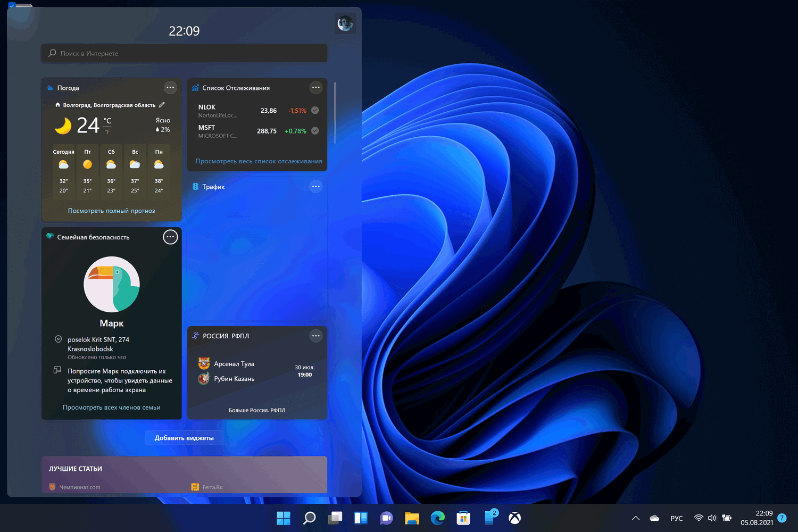Open Xbox app from taskbar
Viewport: 798px width, 532px height.
point(514,518)
